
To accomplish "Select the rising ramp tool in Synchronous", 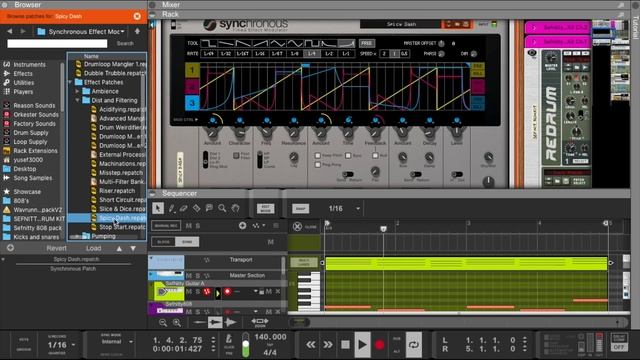I will [260, 43].
